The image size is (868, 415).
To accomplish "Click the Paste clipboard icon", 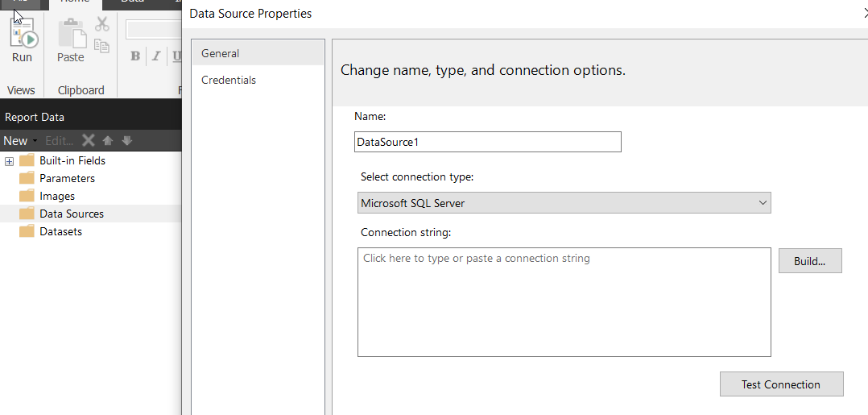I will (72, 33).
